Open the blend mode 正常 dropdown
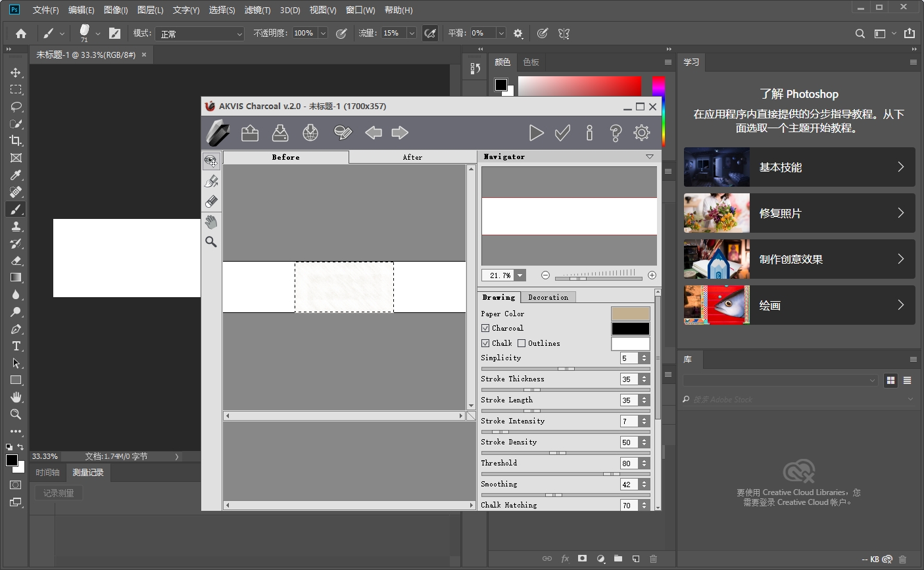This screenshot has width=924, height=570. pyautogui.click(x=200, y=34)
